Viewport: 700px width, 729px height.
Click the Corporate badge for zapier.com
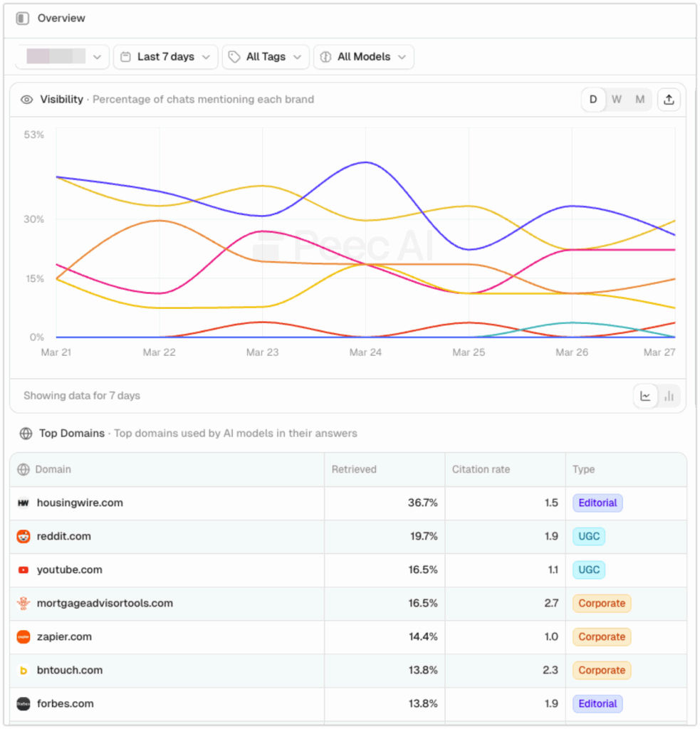click(x=601, y=636)
